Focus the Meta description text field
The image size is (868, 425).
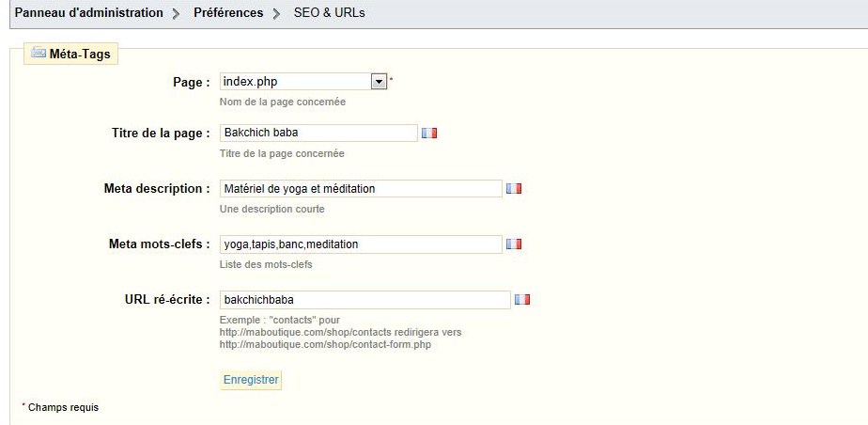coord(361,188)
